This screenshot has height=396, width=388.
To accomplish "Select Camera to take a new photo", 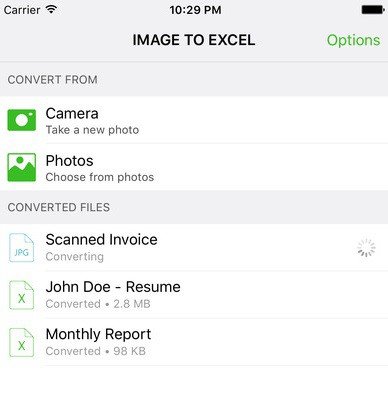I will (194, 120).
